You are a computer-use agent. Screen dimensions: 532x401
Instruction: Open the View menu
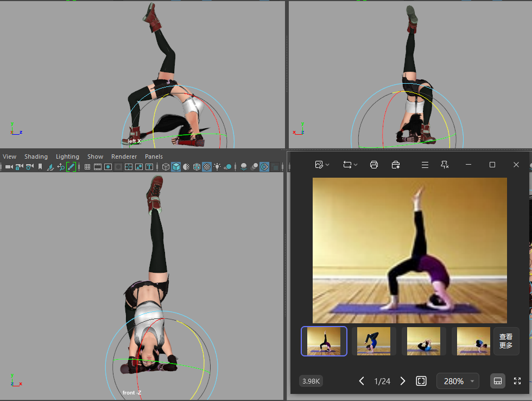(10, 156)
